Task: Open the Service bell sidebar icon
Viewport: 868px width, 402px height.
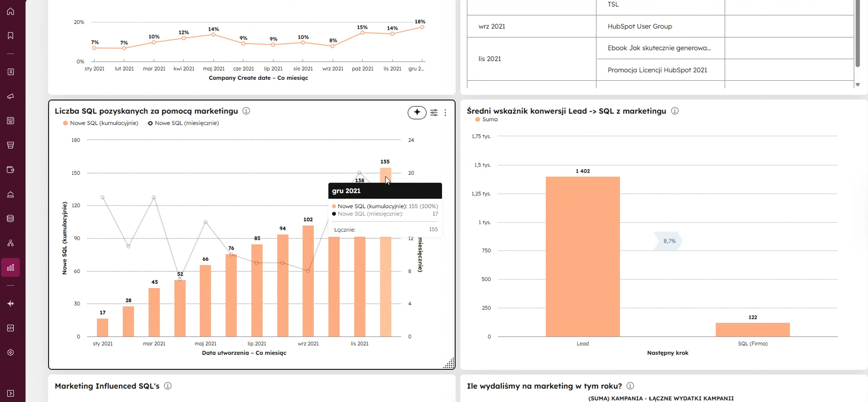Action: 10,194
